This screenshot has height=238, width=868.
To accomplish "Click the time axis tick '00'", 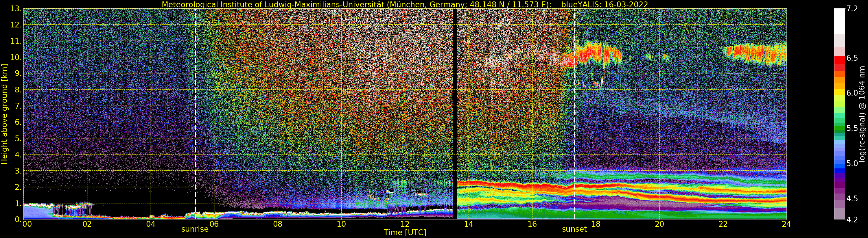I will coord(27,224).
